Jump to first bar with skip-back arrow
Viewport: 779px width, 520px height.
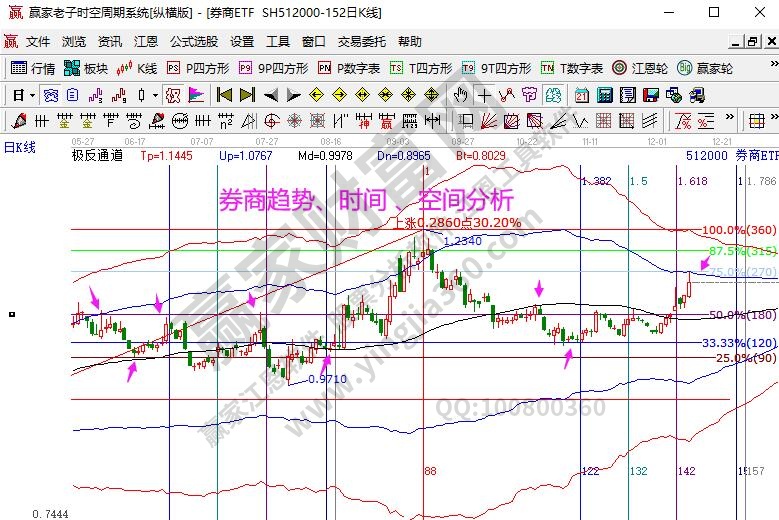click(x=224, y=95)
